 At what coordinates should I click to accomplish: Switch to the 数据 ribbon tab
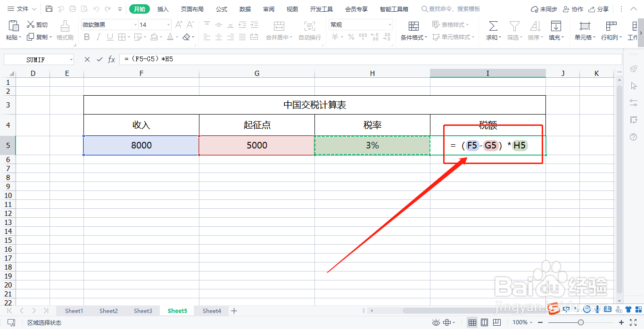(x=246, y=8)
